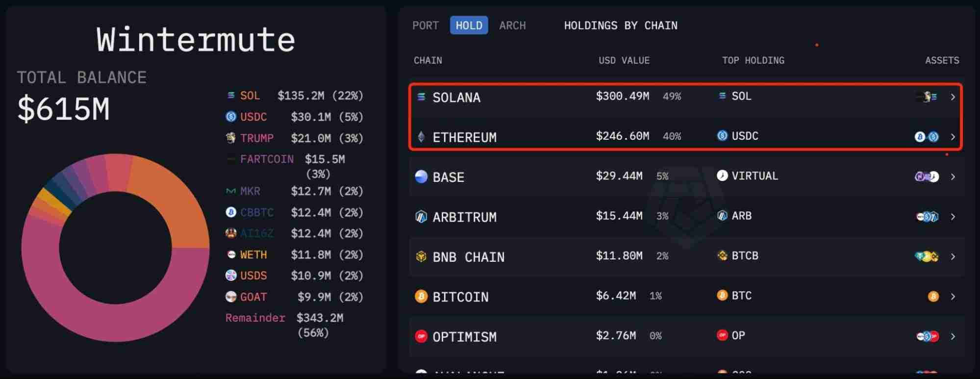Image resolution: width=980 pixels, height=379 pixels.
Task: Switch to the PORT tab
Action: coord(425,25)
